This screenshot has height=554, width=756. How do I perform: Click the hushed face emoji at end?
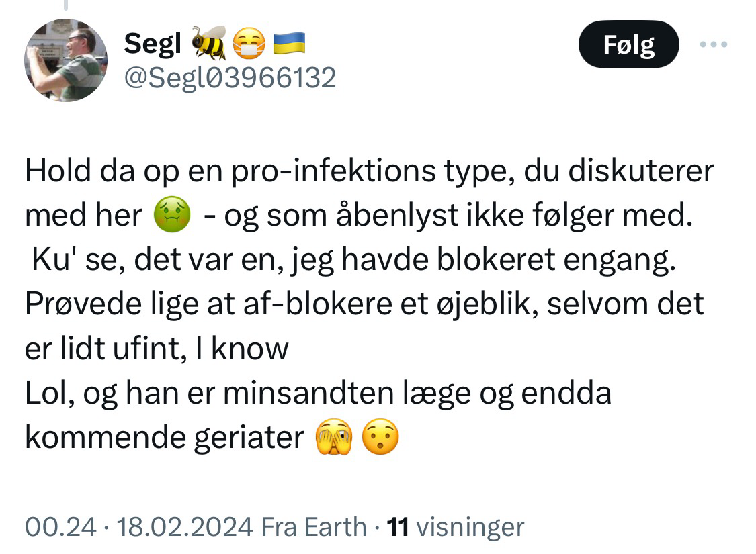[x=380, y=437]
